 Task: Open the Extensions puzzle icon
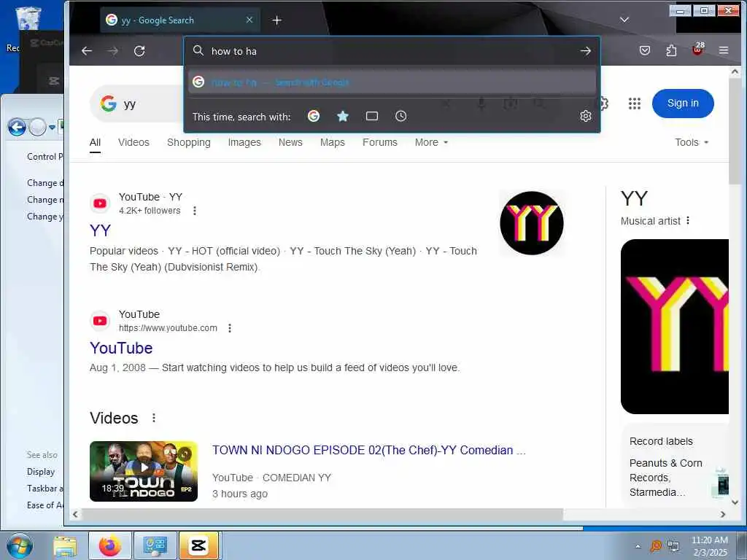[671, 50]
